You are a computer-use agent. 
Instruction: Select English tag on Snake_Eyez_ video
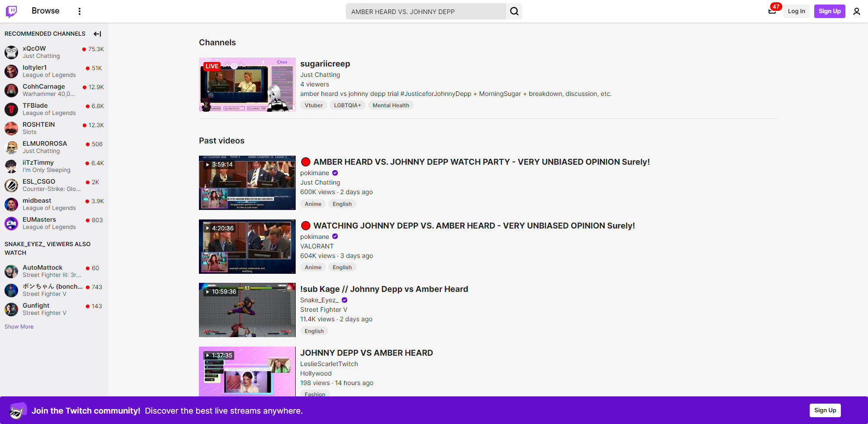pyautogui.click(x=314, y=331)
